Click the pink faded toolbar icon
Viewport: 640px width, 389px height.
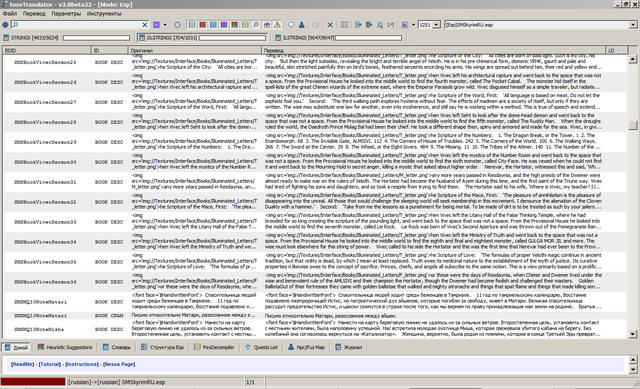pos(316,25)
